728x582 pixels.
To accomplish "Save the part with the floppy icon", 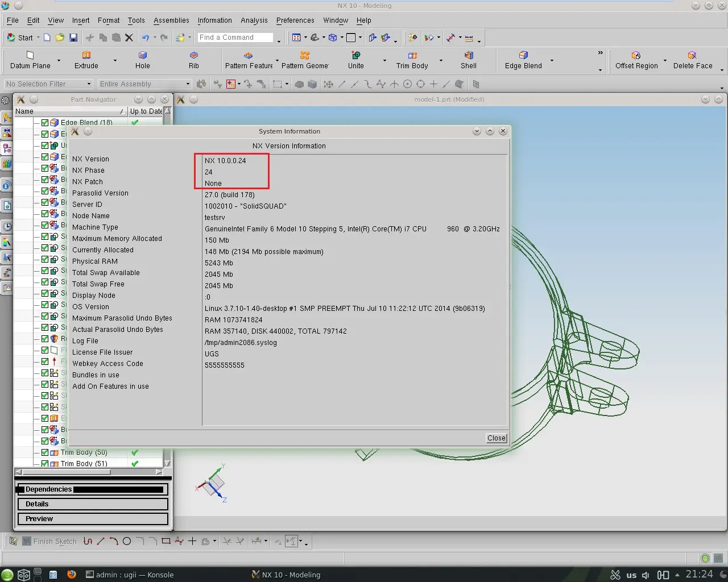I will 73,38.
